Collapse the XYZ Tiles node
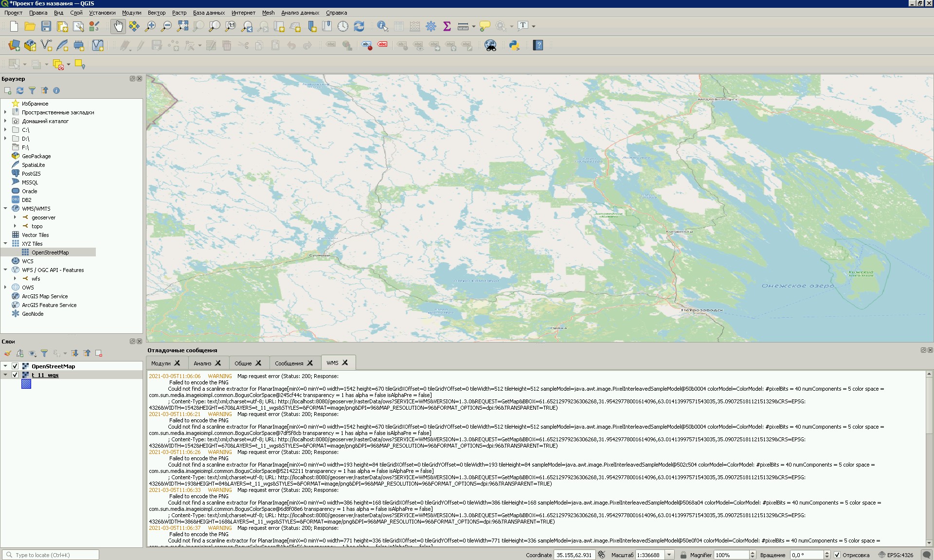Viewport: 934px width, 560px height. 5,243
